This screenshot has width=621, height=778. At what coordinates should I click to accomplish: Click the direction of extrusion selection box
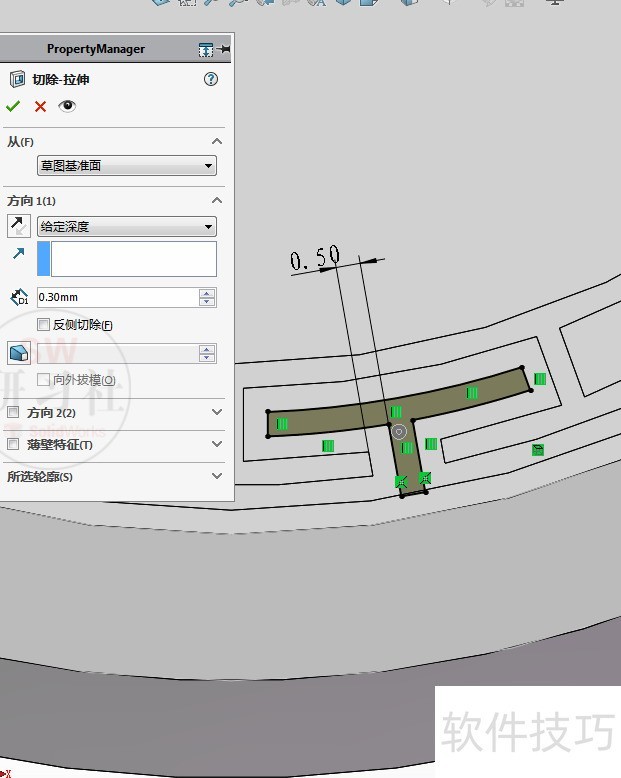[133, 258]
